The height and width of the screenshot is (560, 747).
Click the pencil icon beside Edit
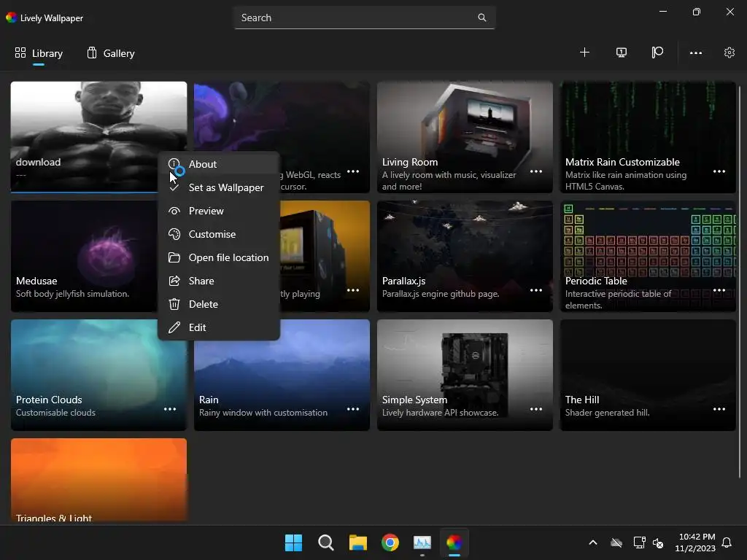coord(174,327)
